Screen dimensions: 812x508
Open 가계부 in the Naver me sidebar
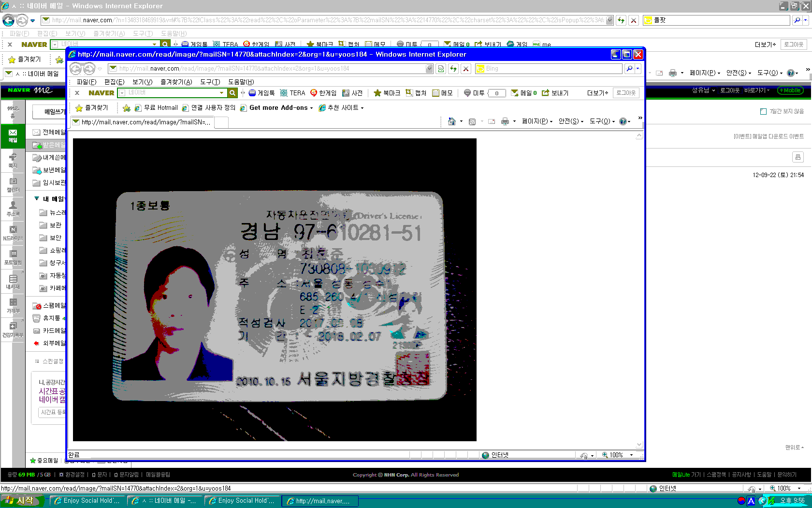click(13, 306)
